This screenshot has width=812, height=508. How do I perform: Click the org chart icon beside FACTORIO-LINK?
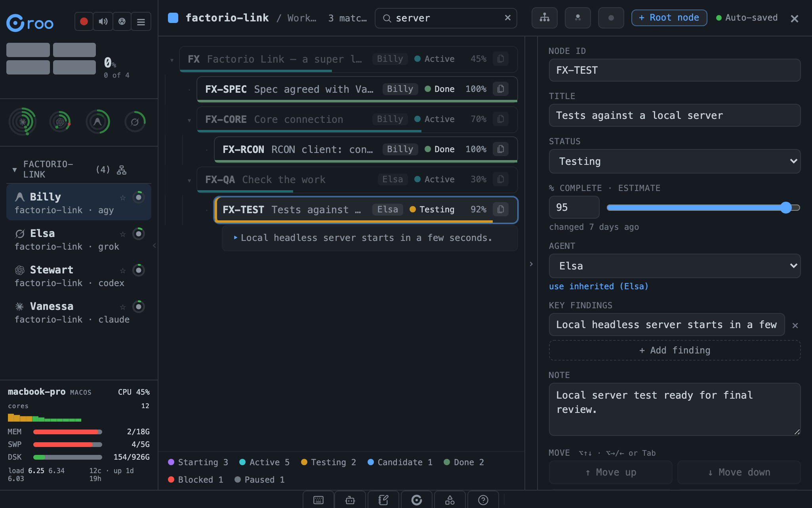coord(122,170)
